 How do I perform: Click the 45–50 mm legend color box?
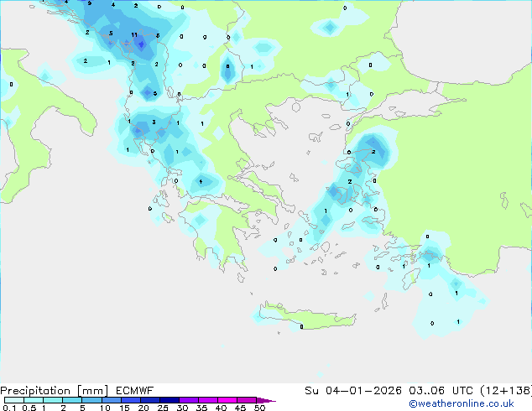coord(247,400)
